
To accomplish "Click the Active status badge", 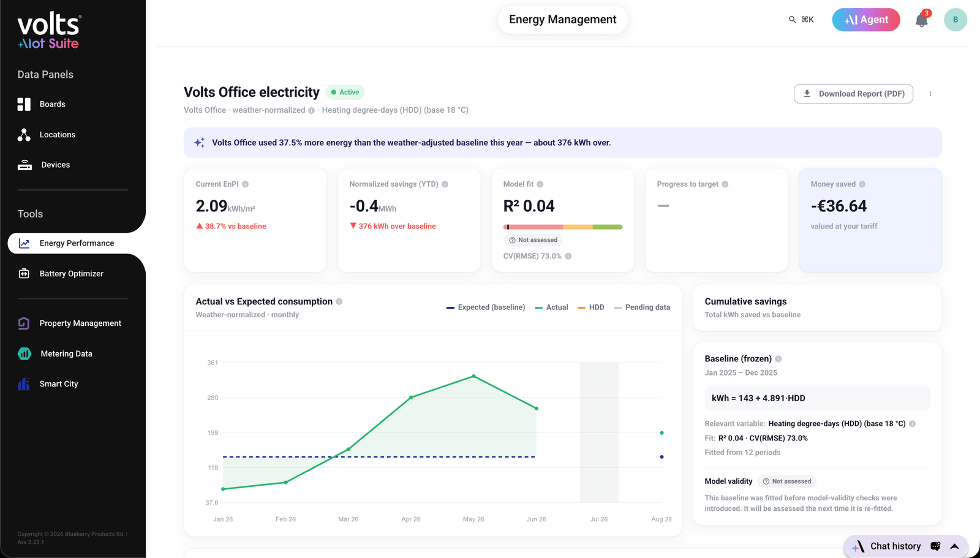I will (x=345, y=92).
